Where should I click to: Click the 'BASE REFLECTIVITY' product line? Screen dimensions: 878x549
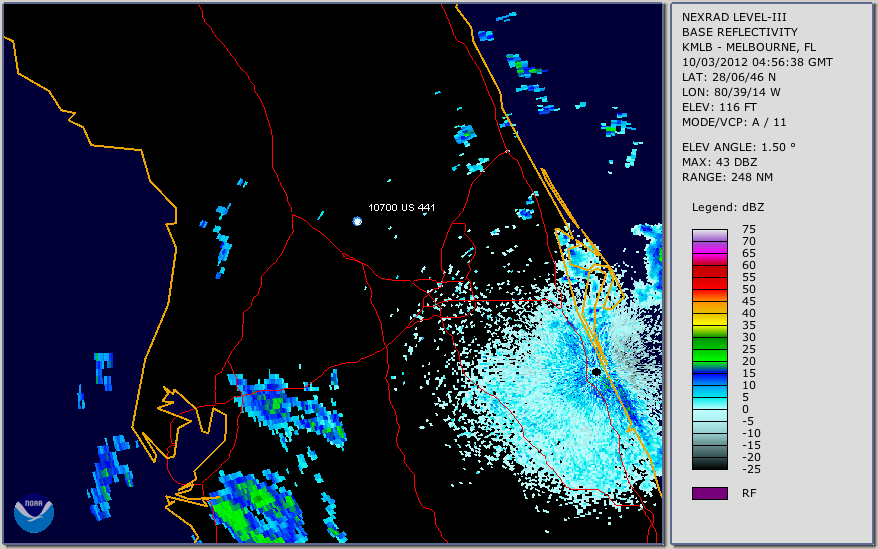(x=740, y=32)
